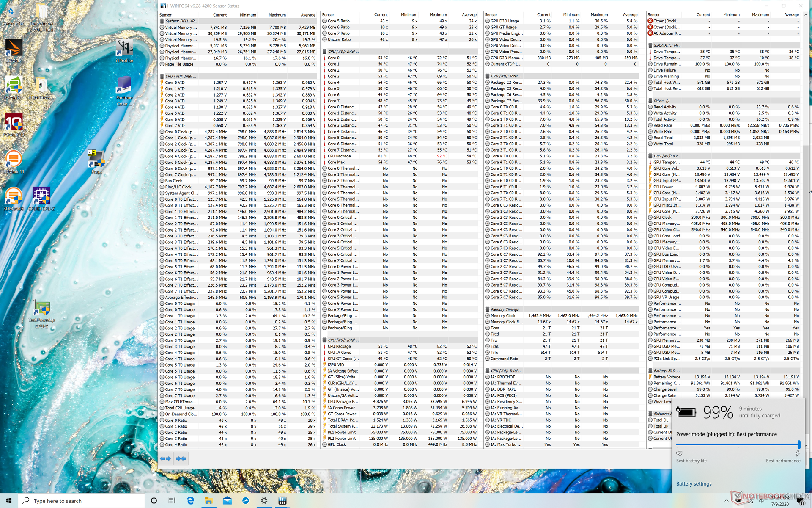Click the expand sensor columns arrows button
812x508 pixels.
166,458
